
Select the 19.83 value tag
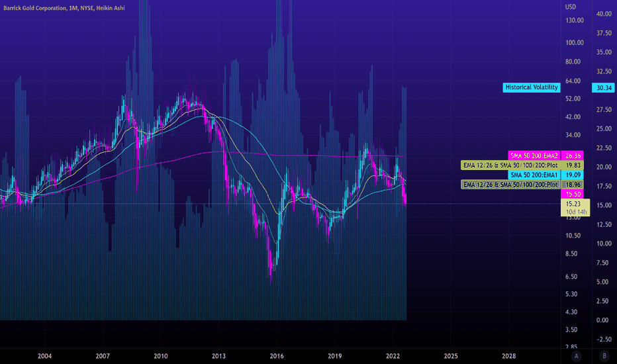[x=573, y=165]
